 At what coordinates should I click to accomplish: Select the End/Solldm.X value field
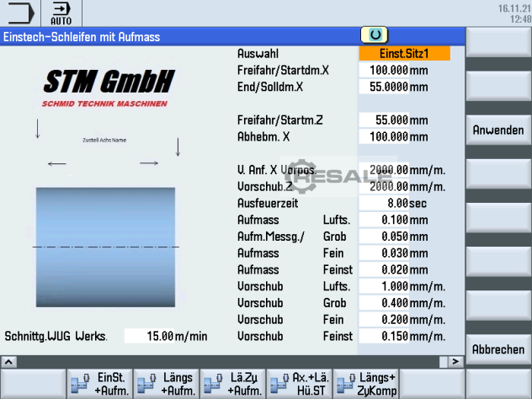coord(384,86)
